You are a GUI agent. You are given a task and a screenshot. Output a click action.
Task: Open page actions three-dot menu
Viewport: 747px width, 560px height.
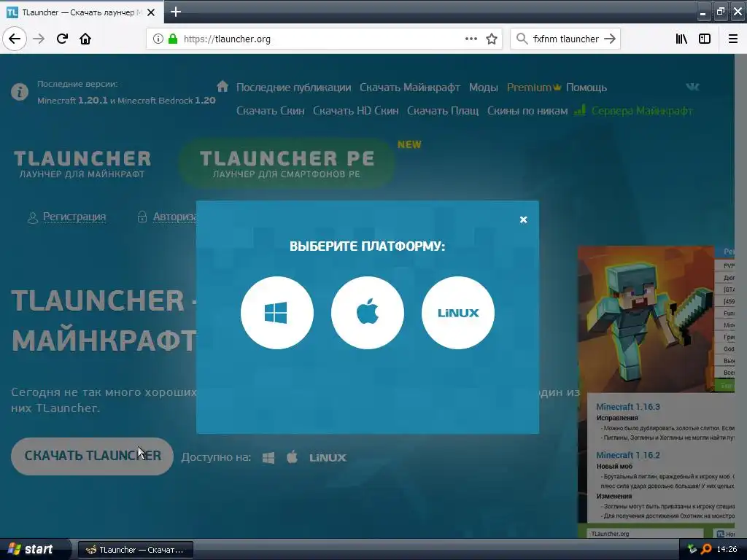point(471,39)
